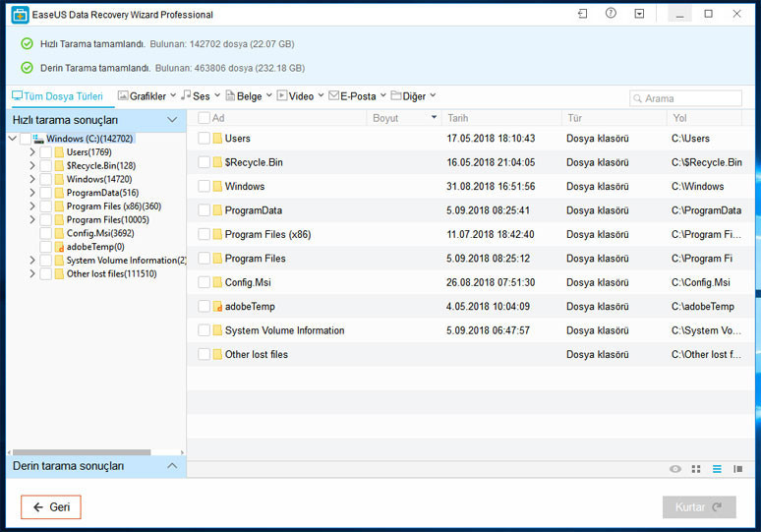Check the select-all checkbox beside Ad header
Viewport: 761px width, 532px height.
[x=205, y=118]
